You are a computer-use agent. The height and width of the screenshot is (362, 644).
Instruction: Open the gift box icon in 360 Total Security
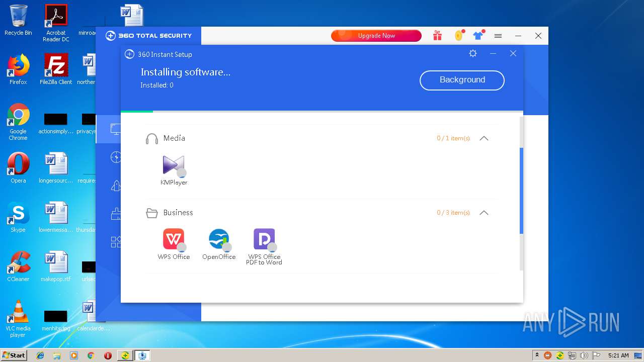tap(437, 36)
